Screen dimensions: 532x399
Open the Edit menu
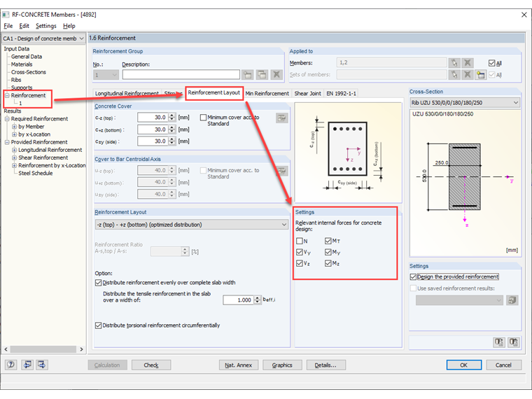24,26
